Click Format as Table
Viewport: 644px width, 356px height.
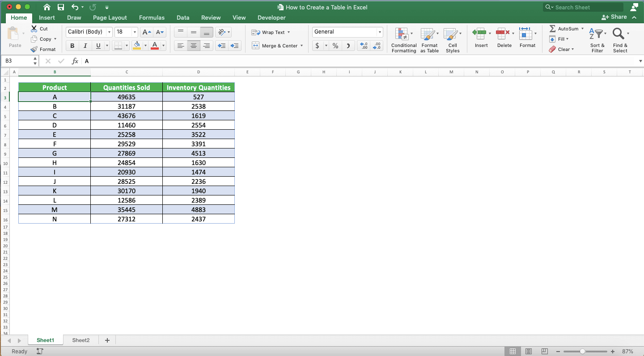tap(429, 40)
